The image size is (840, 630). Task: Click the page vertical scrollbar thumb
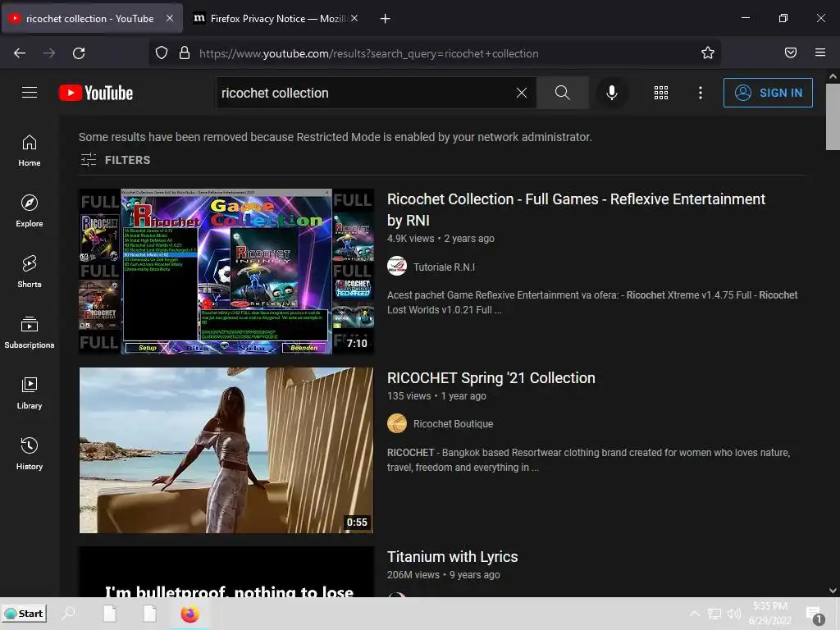coord(833,116)
